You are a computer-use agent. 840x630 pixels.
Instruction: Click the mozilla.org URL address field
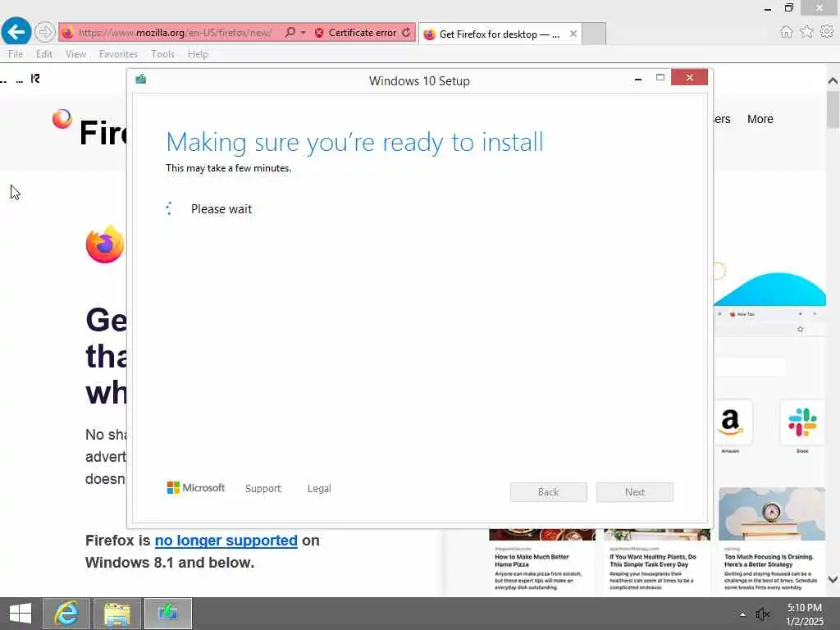[175, 33]
